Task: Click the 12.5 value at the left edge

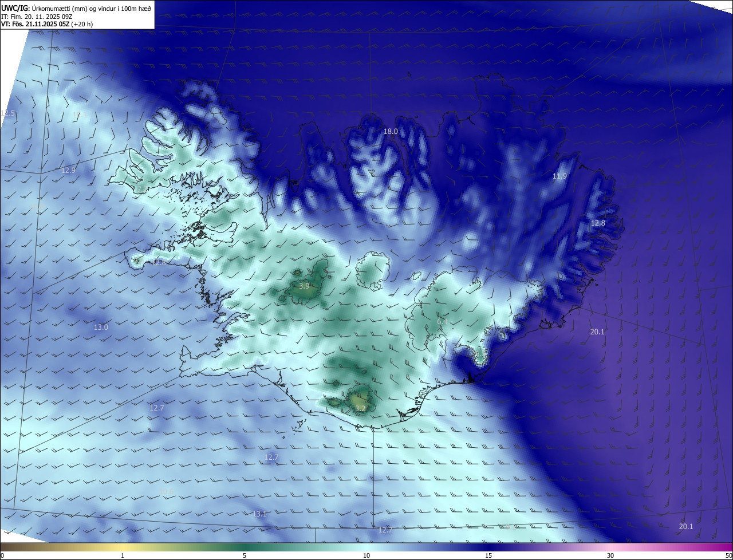Action: pyautogui.click(x=7, y=114)
